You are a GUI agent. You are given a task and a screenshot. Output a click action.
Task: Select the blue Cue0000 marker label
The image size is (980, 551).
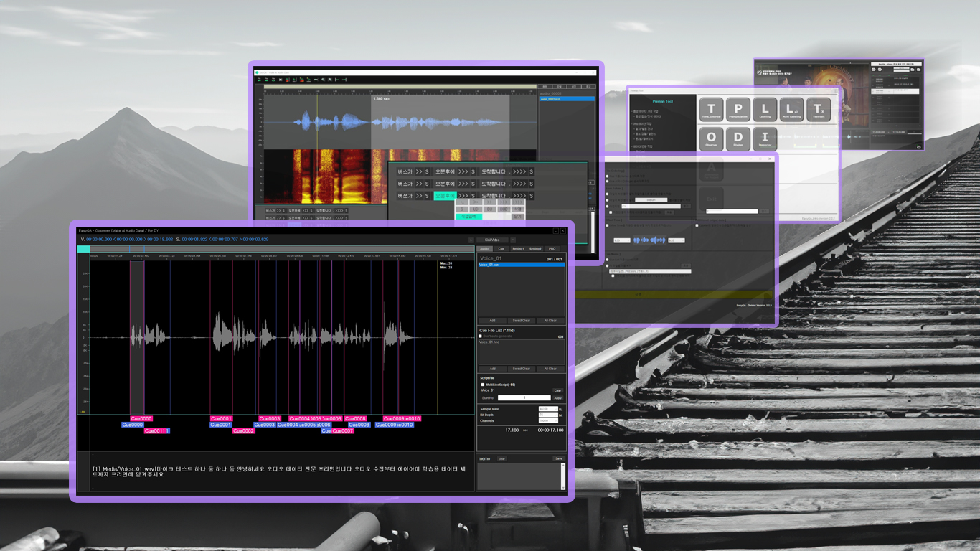[133, 425]
